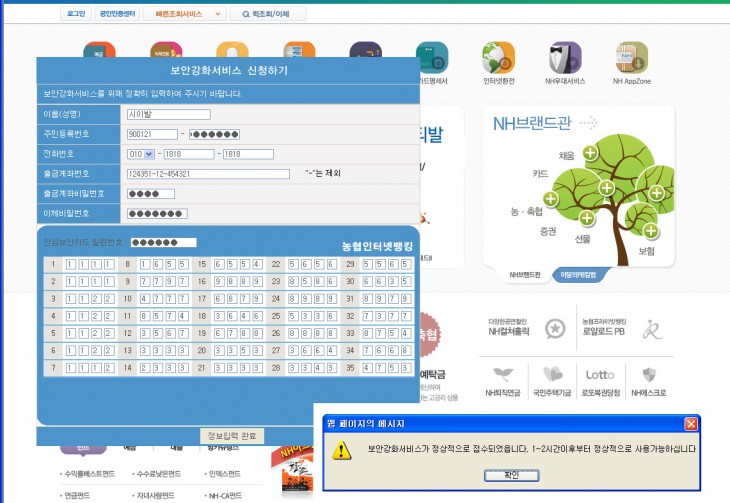Click the 공인인증센터 button

tap(117, 14)
